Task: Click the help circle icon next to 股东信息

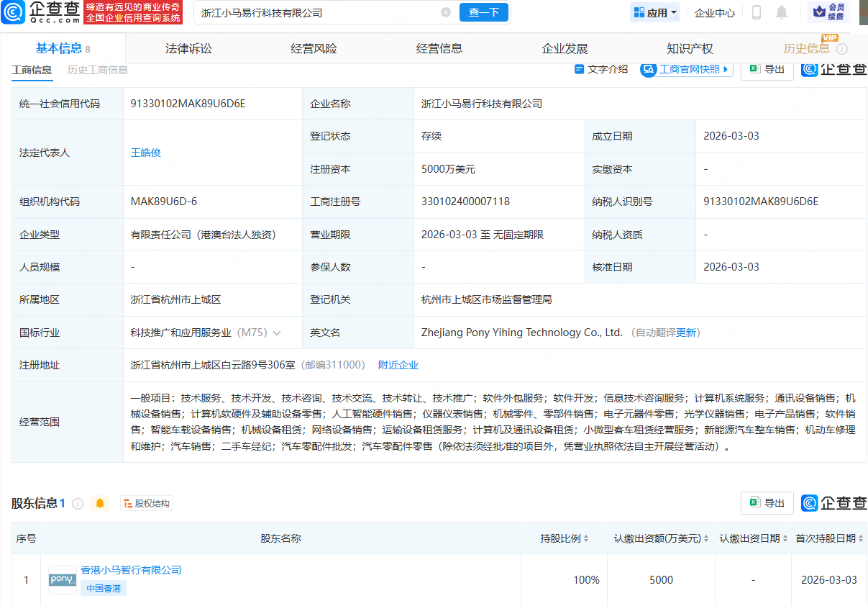Action: tap(78, 503)
